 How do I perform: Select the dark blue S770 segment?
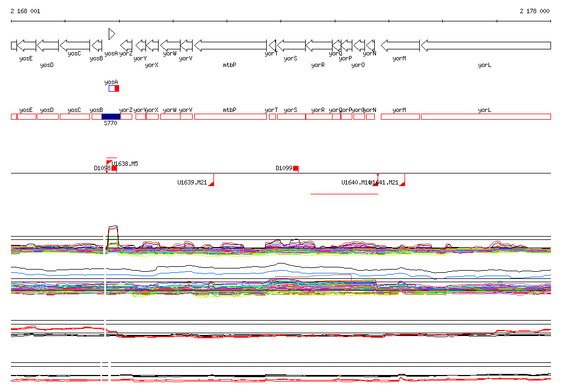click(111, 116)
